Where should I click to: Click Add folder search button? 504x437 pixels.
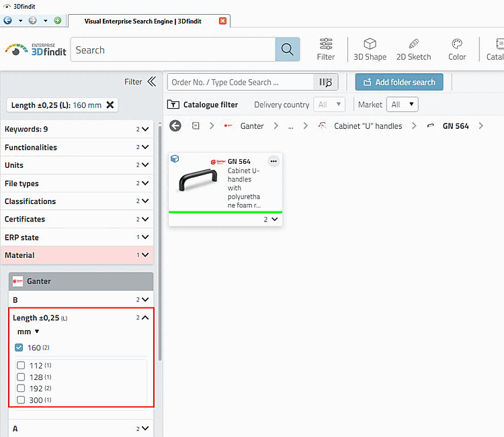[399, 82]
